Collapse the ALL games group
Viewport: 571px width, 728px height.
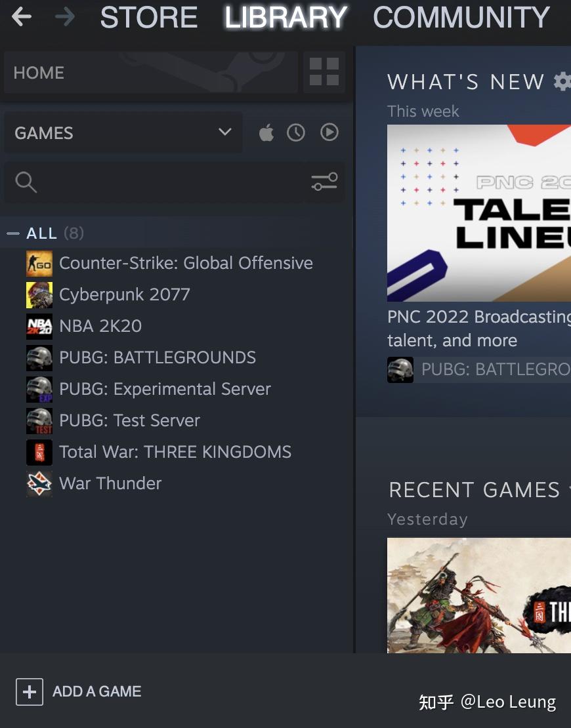tap(13, 233)
